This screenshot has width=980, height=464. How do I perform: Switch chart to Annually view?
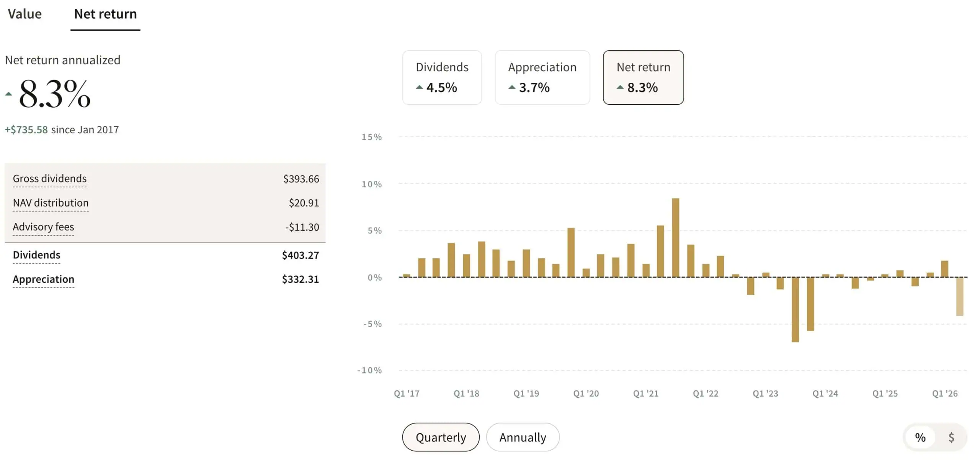(x=523, y=437)
